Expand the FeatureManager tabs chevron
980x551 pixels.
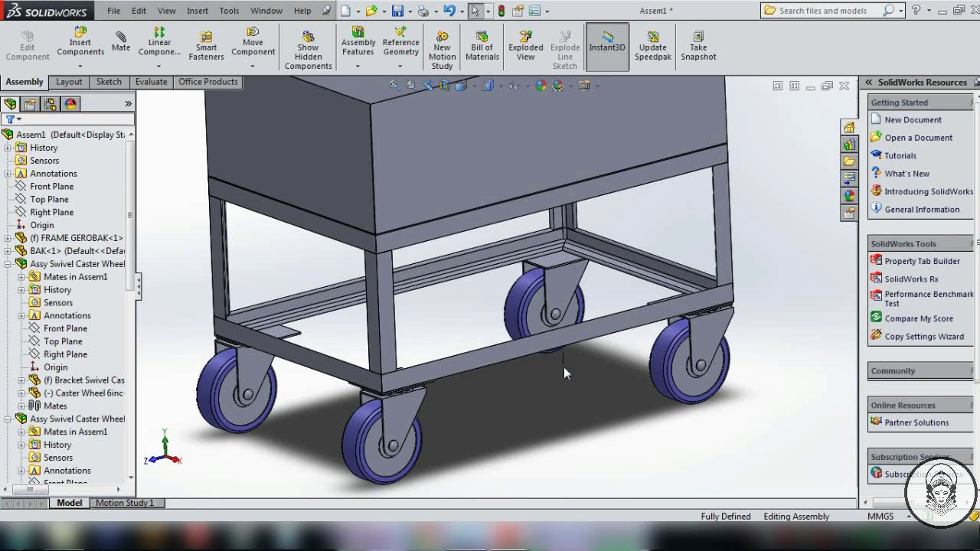coord(128,104)
